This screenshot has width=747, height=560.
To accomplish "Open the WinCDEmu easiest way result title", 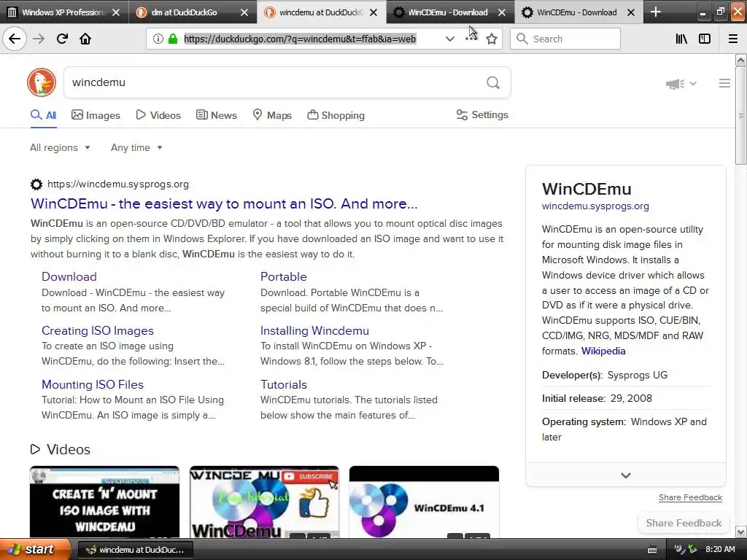I will coord(224,203).
